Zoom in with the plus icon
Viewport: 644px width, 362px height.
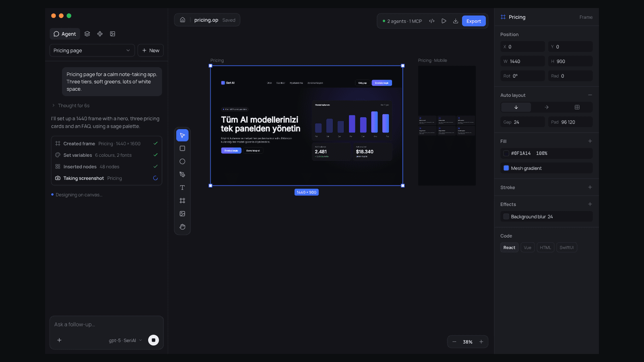pos(481,342)
